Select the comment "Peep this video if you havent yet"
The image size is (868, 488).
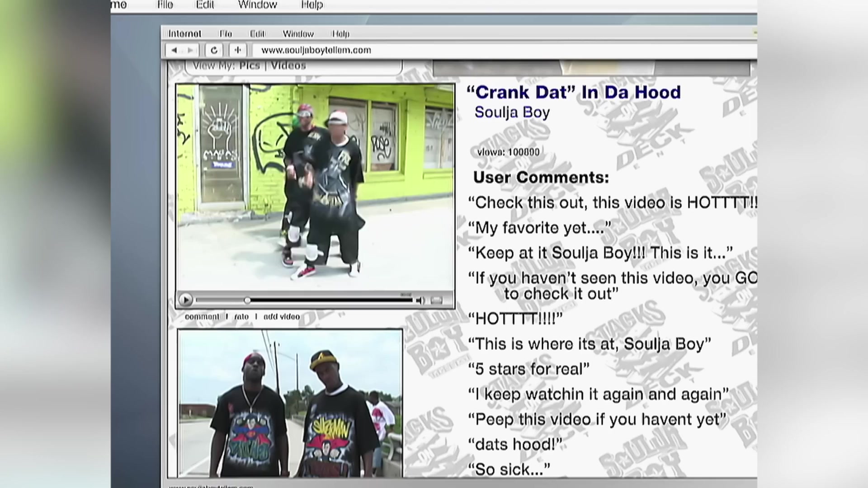pos(597,420)
